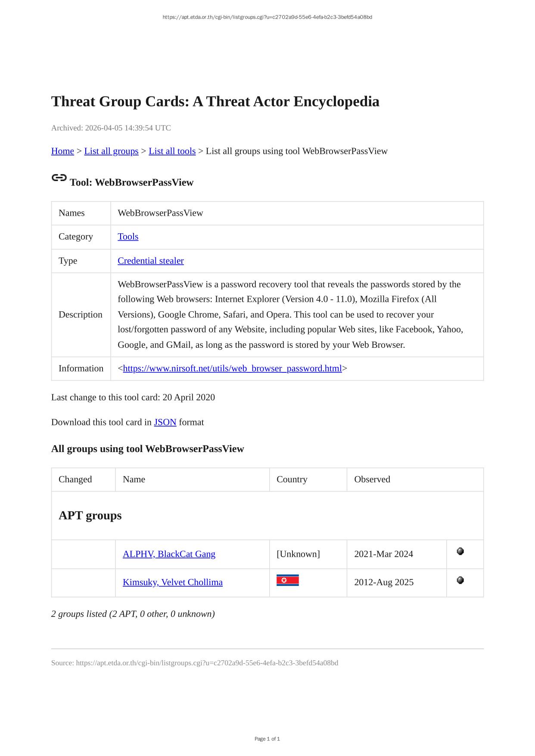
Task: Open the Home breadcrumb link
Action: [62, 151]
